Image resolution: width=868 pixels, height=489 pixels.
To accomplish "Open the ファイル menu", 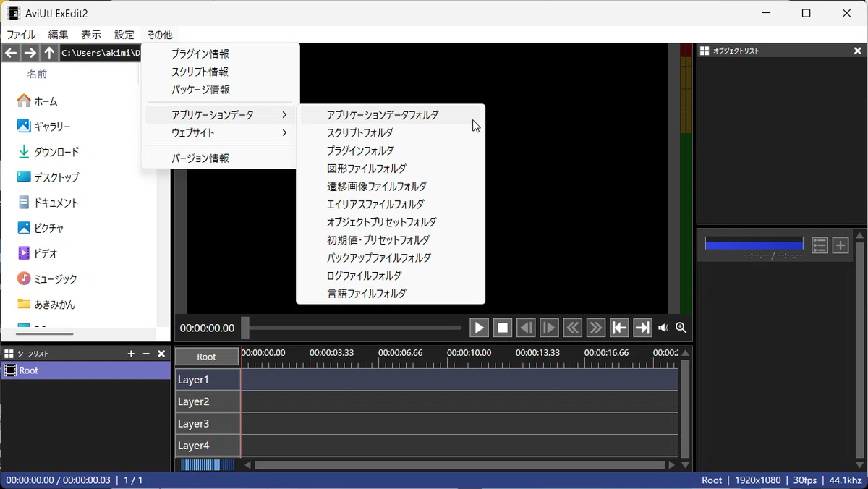I will coord(21,35).
